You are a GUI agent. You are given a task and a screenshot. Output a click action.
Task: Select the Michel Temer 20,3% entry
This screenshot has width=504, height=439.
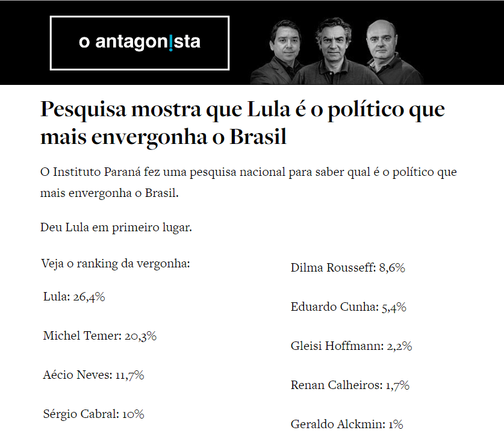tap(100, 336)
